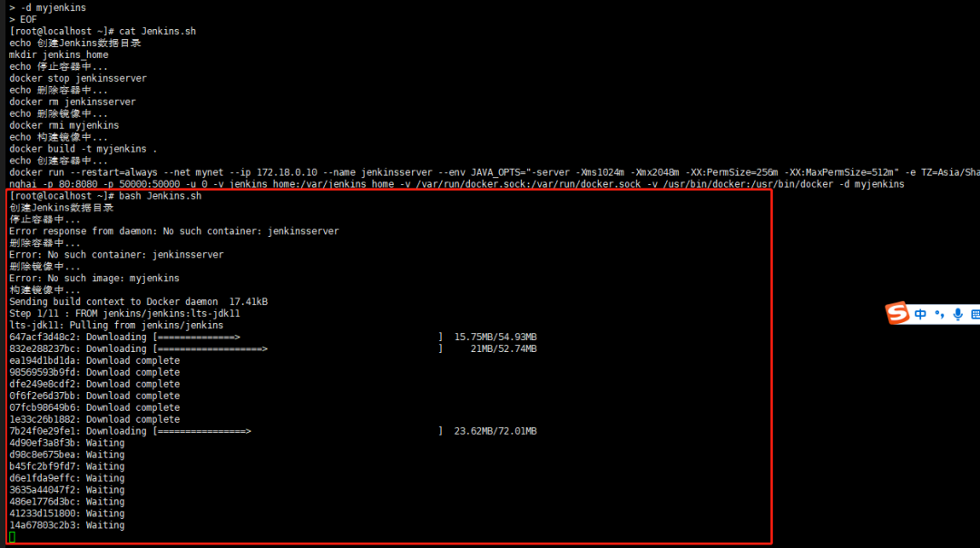Click '41233d151800: Waiting' line
980x548 pixels.
[67, 514]
